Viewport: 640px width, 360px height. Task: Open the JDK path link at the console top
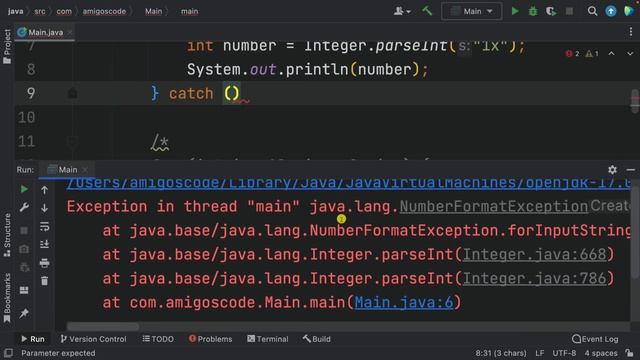(x=348, y=183)
